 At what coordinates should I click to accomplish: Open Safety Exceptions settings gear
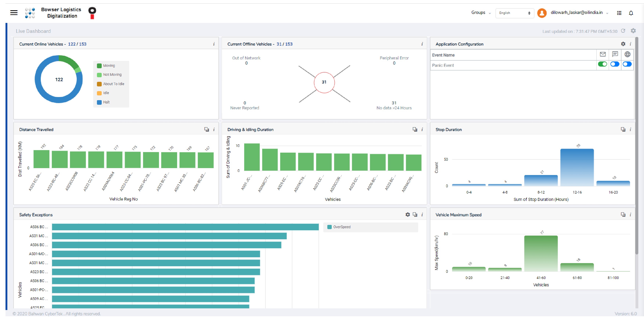click(x=408, y=215)
